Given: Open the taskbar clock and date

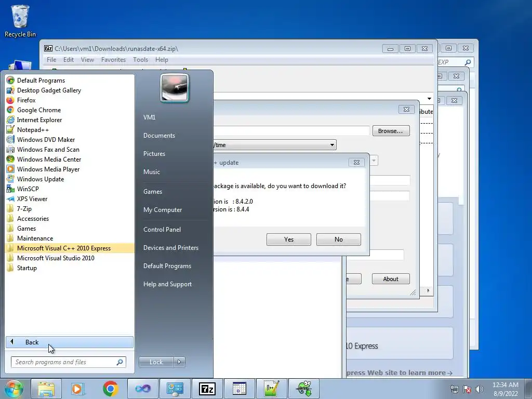Looking at the screenshot, I should [x=505, y=389].
